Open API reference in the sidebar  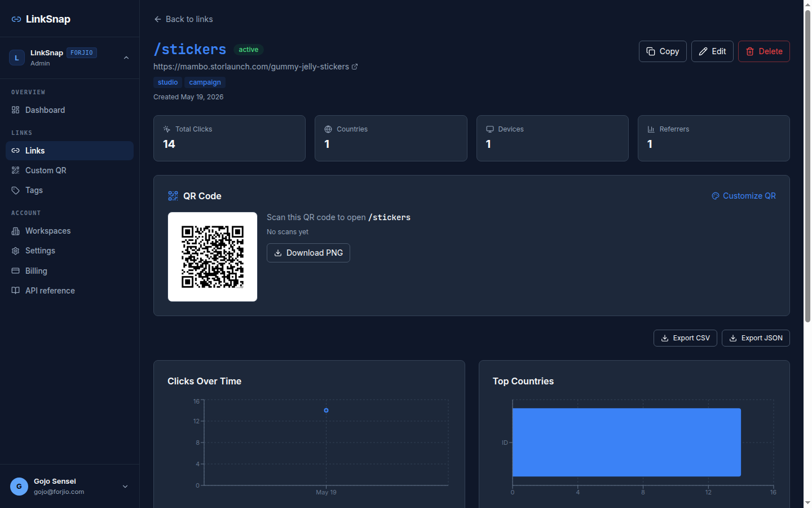pyautogui.click(x=69, y=291)
